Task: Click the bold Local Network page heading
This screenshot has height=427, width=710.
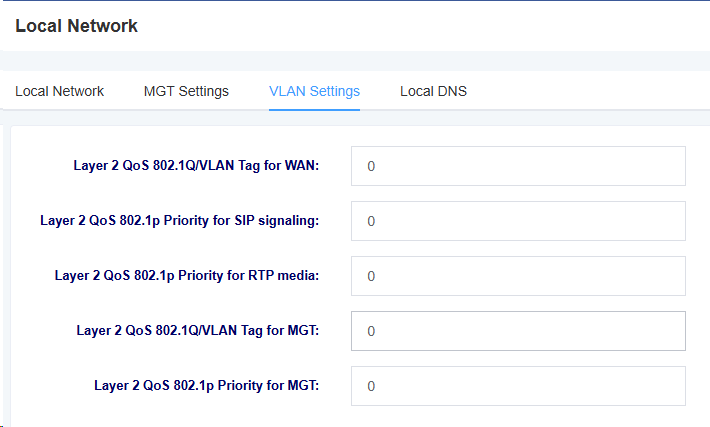Action: click(77, 26)
